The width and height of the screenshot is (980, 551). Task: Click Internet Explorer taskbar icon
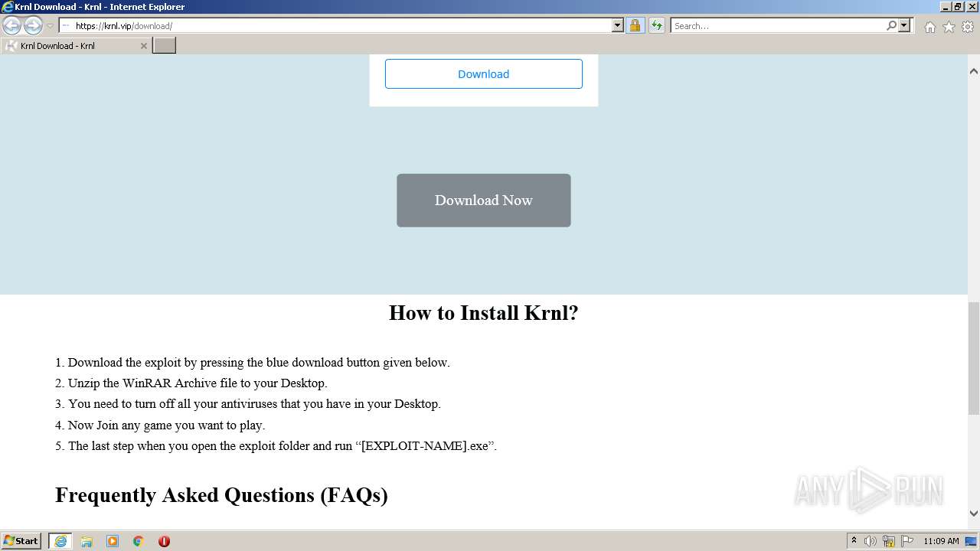[60, 541]
